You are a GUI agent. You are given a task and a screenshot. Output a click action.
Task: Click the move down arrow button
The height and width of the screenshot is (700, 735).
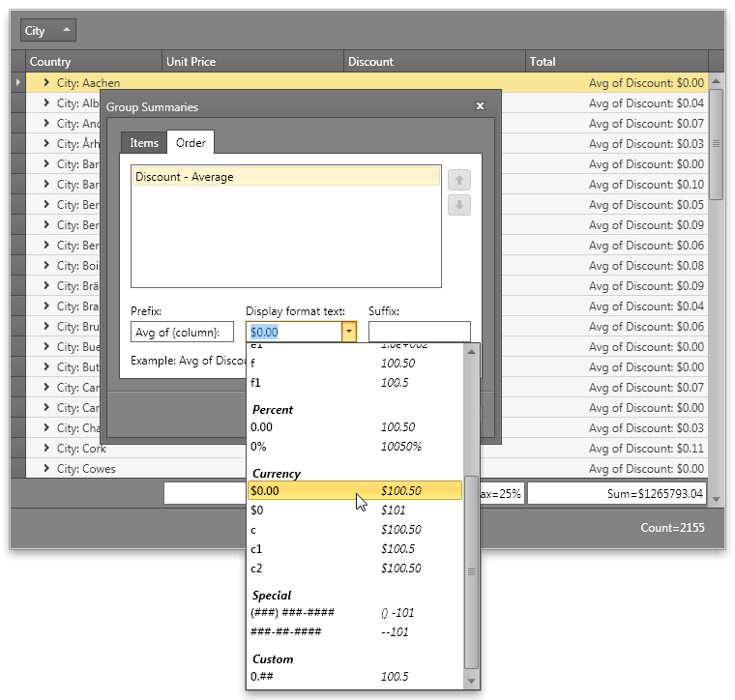point(459,205)
